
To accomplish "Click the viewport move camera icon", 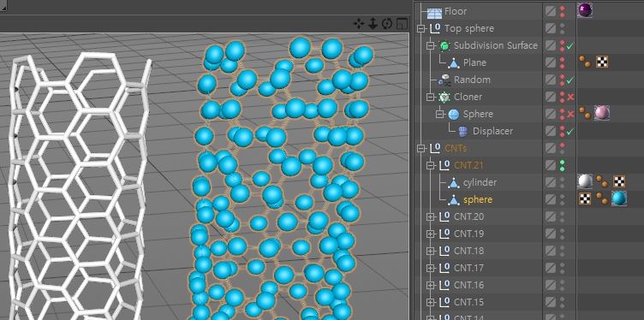I will pyautogui.click(x=358, y=24).
